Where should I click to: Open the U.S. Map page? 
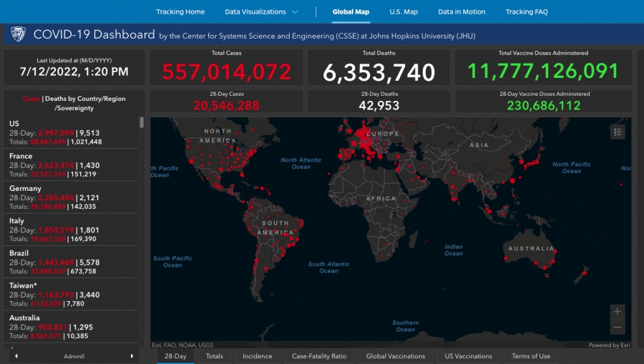point(403,12)
